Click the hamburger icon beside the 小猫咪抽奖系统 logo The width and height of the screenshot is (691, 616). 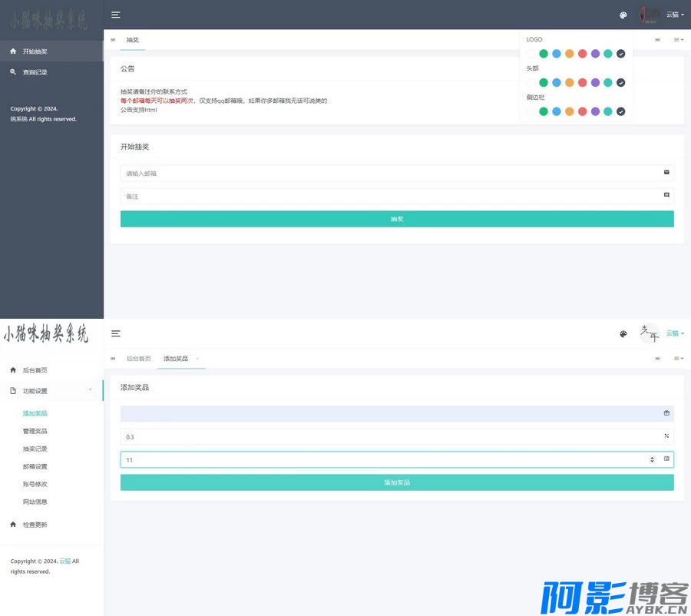pyautogui.click(x=116, y=333)
